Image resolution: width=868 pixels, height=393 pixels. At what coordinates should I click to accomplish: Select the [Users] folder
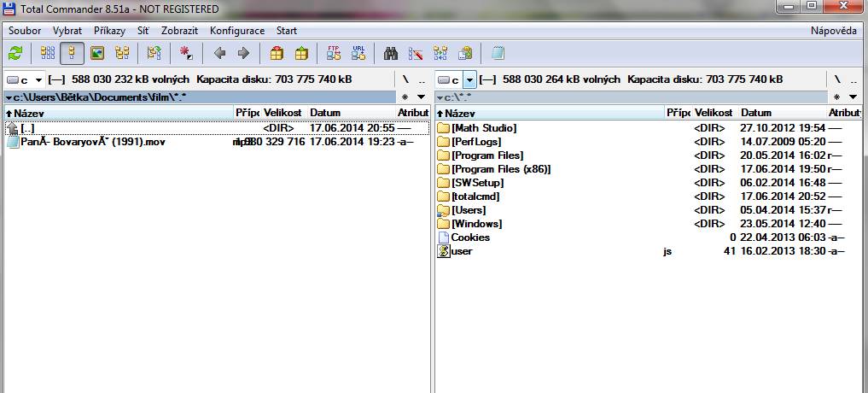[648, 210]
